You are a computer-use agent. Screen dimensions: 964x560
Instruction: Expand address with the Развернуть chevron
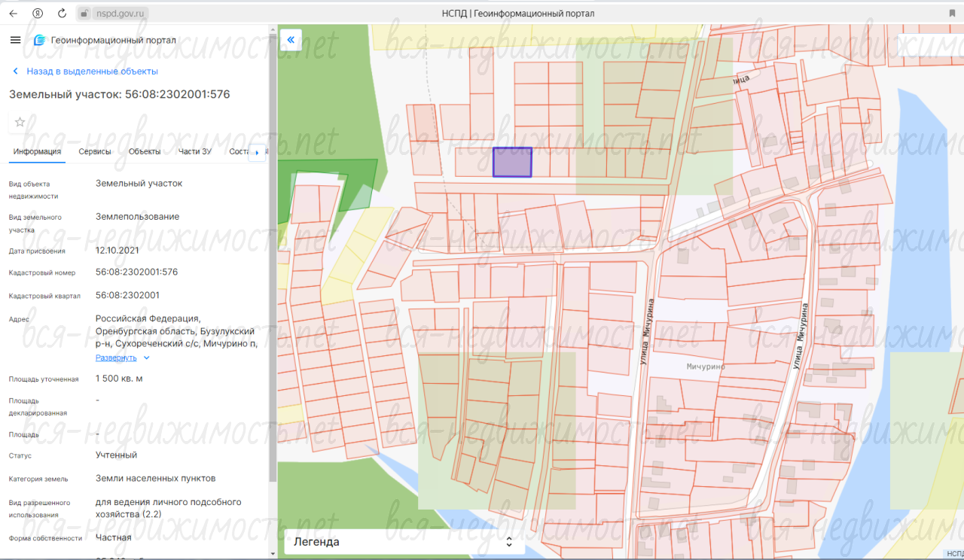tap(147, 358)
